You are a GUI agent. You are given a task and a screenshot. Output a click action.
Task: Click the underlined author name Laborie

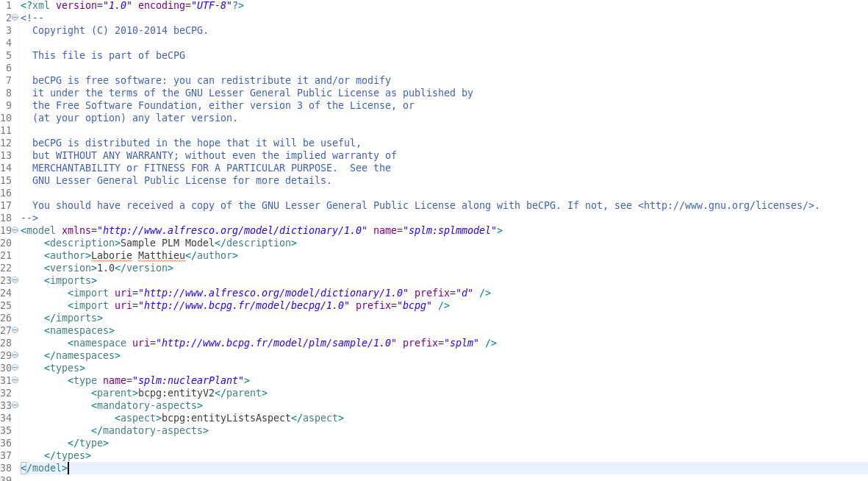(x=112, y=255)
